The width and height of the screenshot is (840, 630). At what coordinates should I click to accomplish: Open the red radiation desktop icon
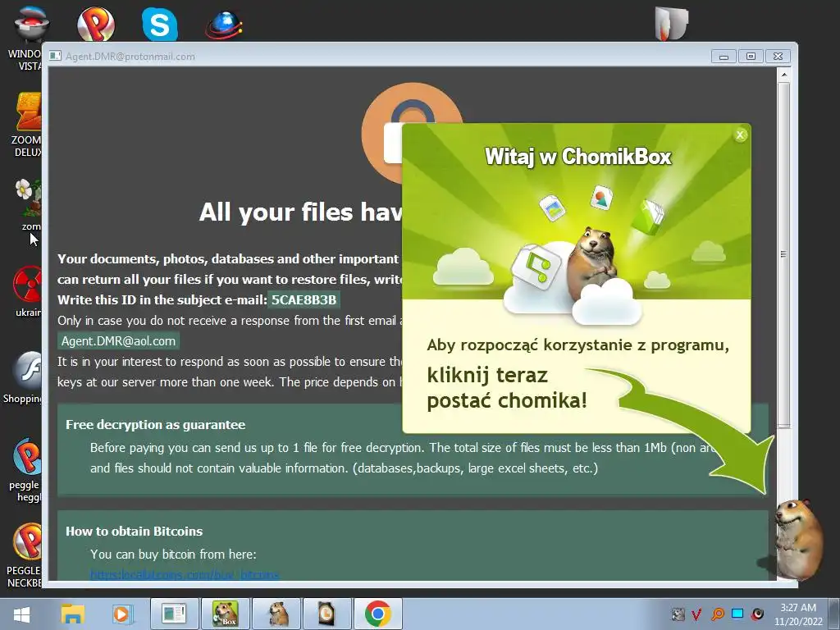click(28, 292)
